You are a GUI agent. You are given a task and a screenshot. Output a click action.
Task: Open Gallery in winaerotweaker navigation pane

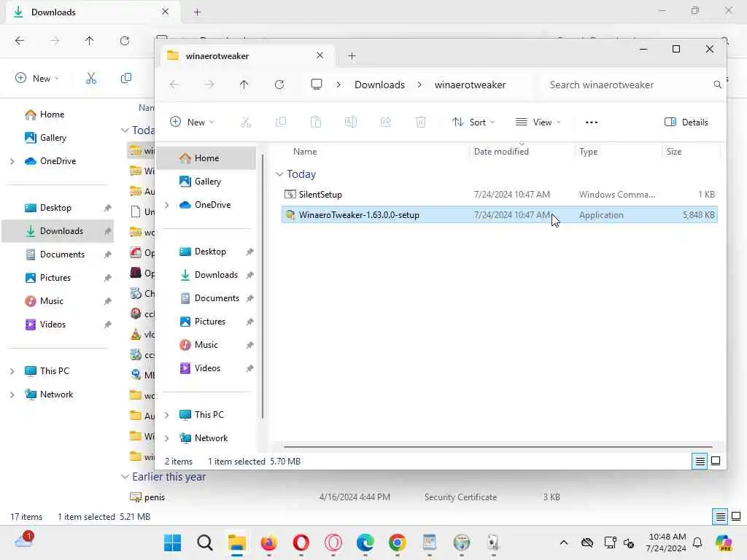[x=207, y=182]
